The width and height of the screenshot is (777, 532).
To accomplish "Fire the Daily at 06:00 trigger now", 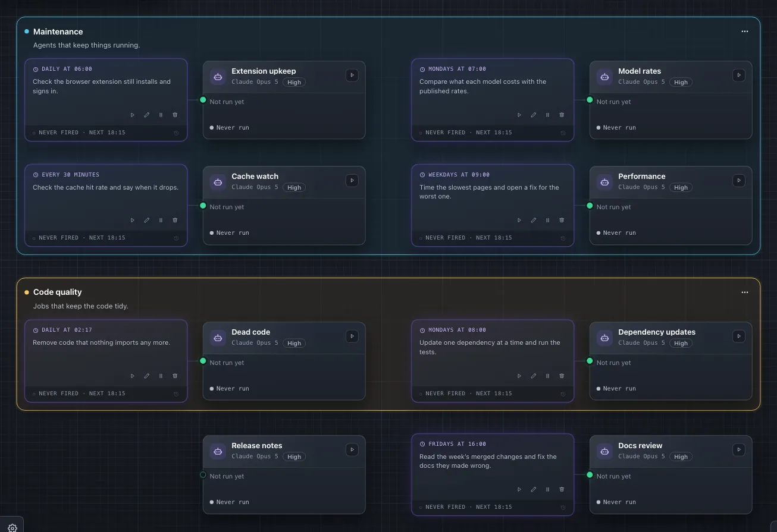I will [x=133, y=115].
